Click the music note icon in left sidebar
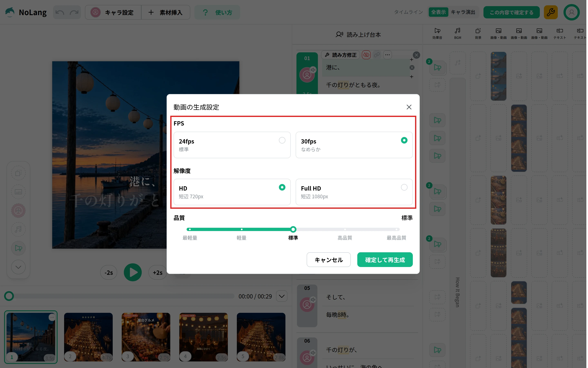 [x=18, y=229]
